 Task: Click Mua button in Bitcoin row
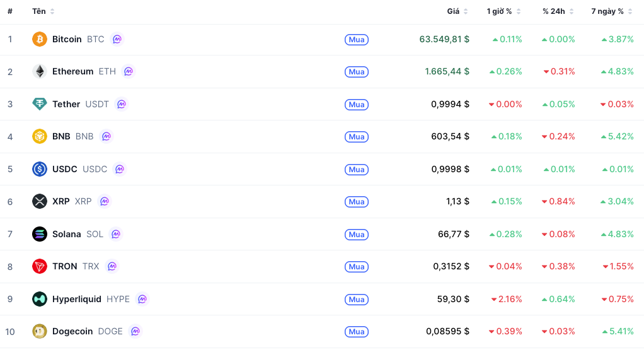click(357, 40)
